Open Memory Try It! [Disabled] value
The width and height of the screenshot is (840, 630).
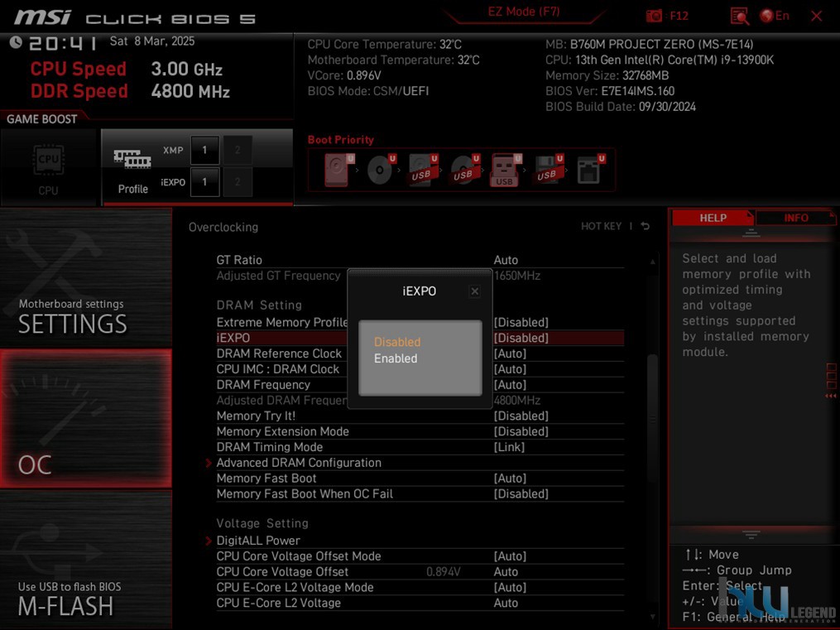(x=521, y=416)
